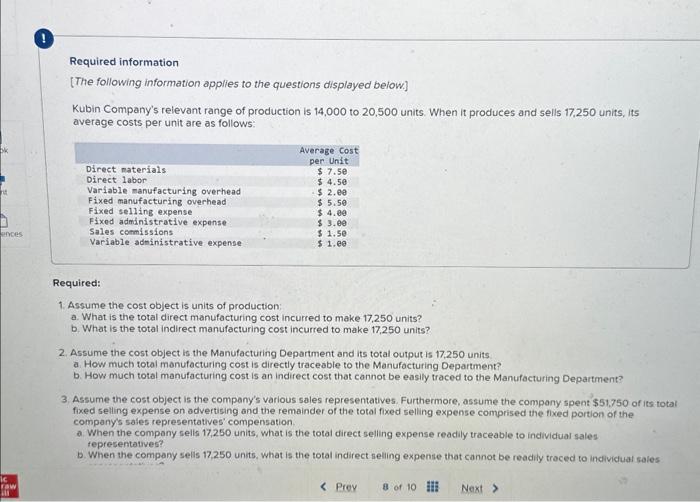Select the Fixed manufacturing overhead row
This screenshot has height=502, width=700.
coord(217,202)
